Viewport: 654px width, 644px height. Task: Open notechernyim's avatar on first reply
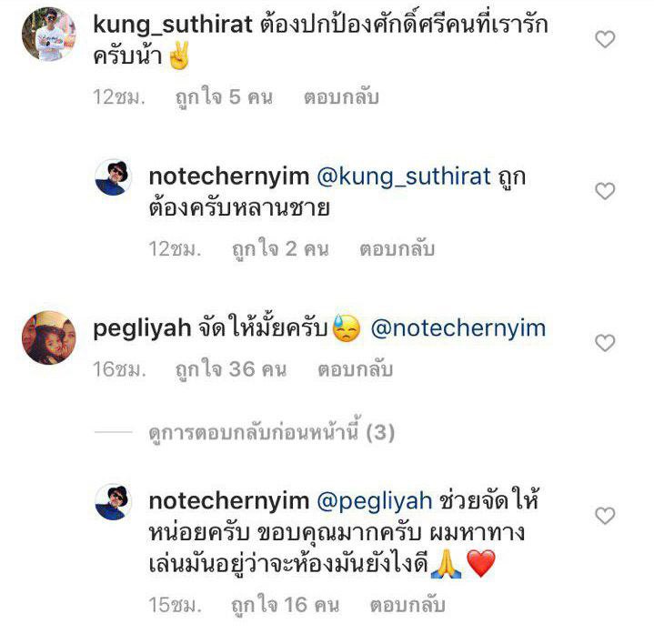(114, 177)
